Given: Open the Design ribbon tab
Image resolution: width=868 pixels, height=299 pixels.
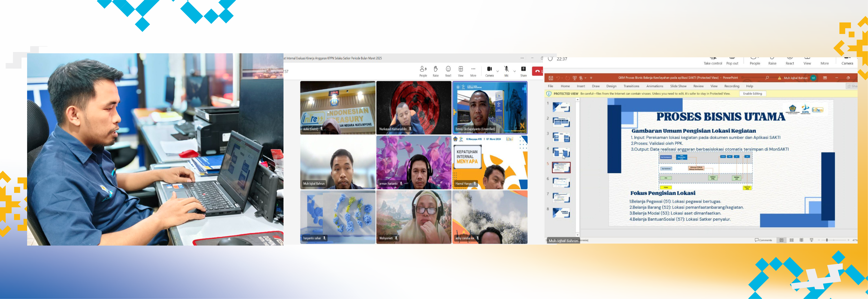Looking at the screenshot, I should [x=611, y=86].
